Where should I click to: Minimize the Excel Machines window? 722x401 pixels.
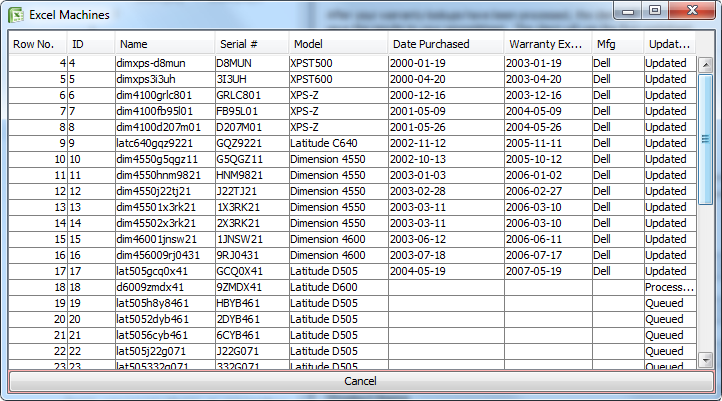628,11
